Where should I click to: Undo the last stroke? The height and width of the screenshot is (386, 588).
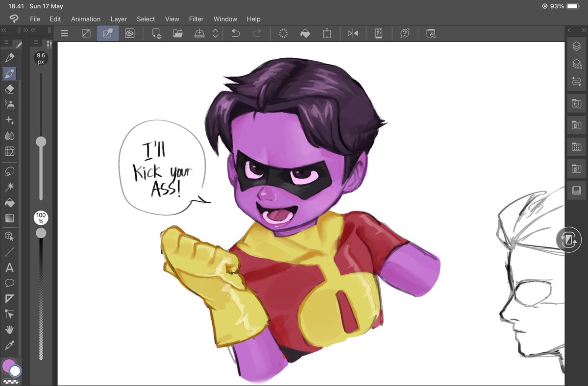pyautogui.click(x=236, y=33)
